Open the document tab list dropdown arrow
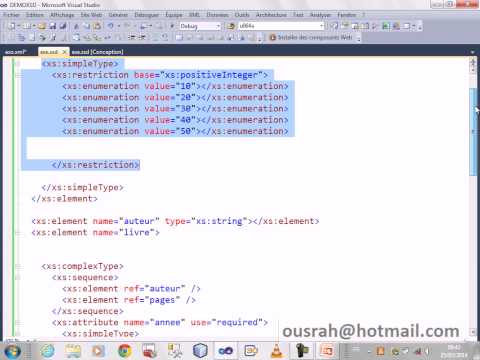 tap(472, 52)
